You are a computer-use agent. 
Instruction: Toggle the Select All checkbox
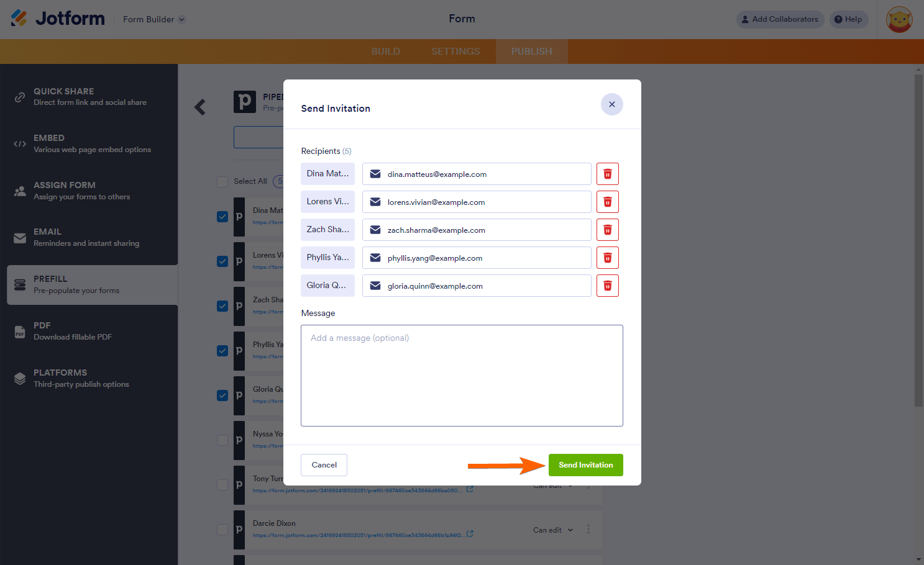click(222, 181)
